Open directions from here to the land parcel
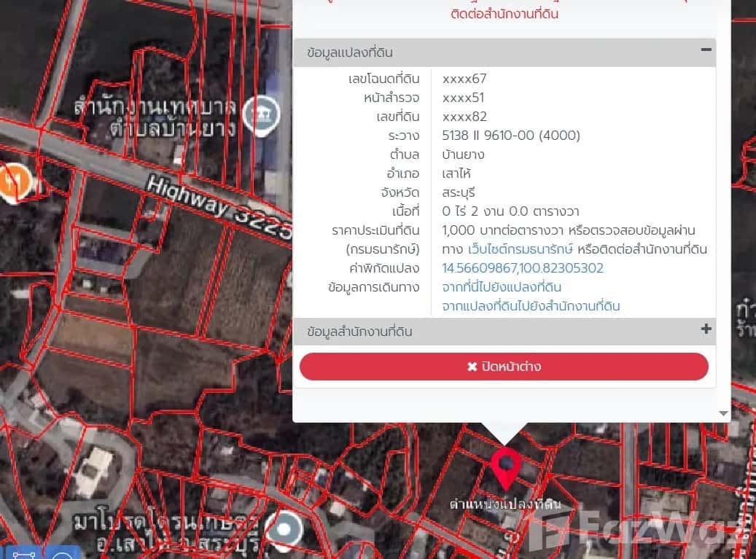756x559 pixels. [502, 287]
